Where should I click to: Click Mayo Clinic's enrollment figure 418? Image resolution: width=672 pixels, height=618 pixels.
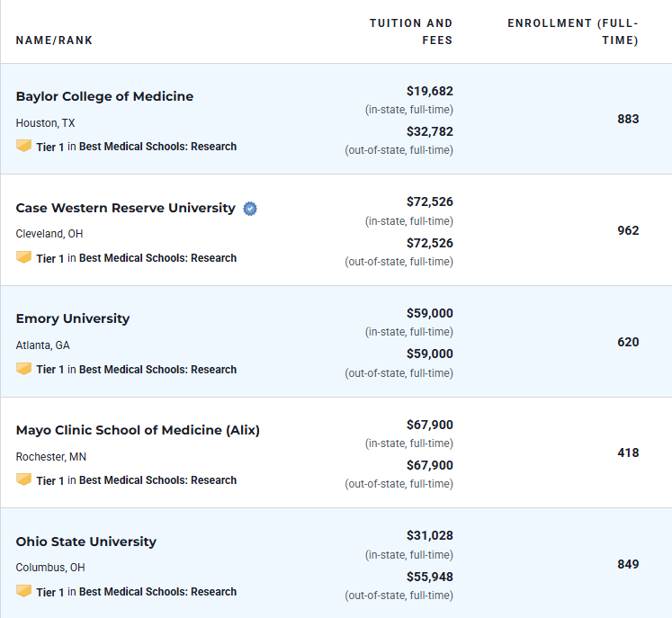click(628, 453)
